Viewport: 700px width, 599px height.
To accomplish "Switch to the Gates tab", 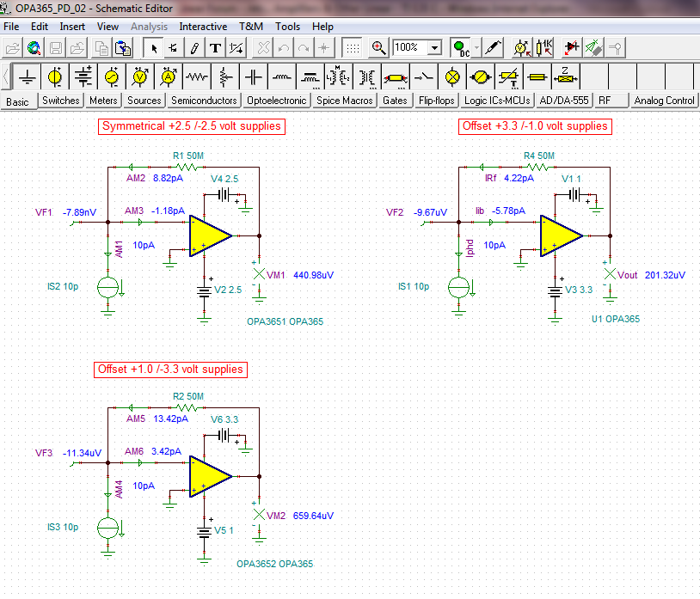I will [x=395, y=101].
